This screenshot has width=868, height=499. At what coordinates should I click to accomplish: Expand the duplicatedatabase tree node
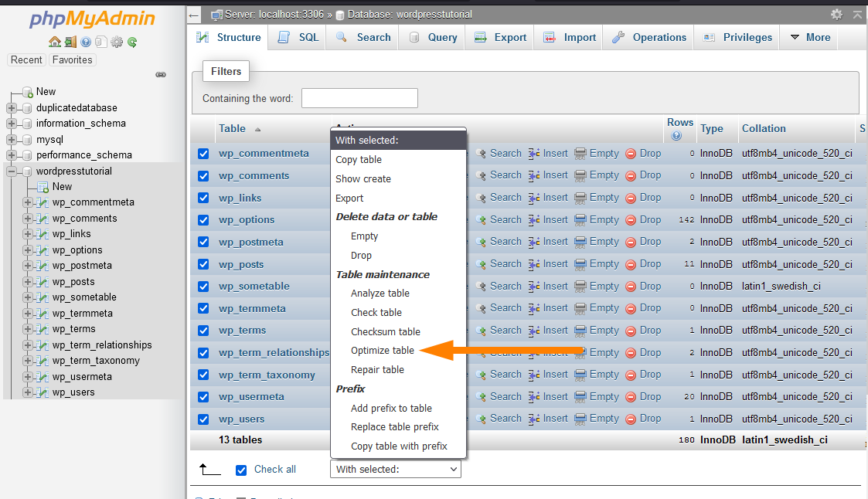(x=11, y=108)
